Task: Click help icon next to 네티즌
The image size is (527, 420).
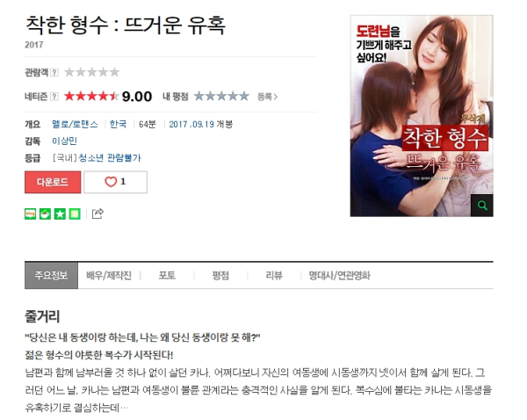Action: [54, 97]
